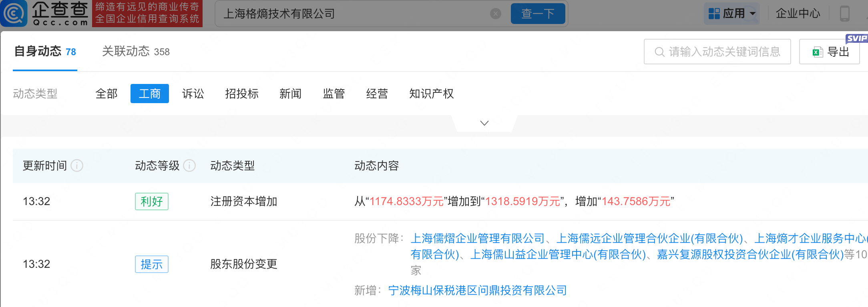This screenshot has width=868, height=307.
Task: Open the mobile phone icon in header
Action: [x=845, y=14]
